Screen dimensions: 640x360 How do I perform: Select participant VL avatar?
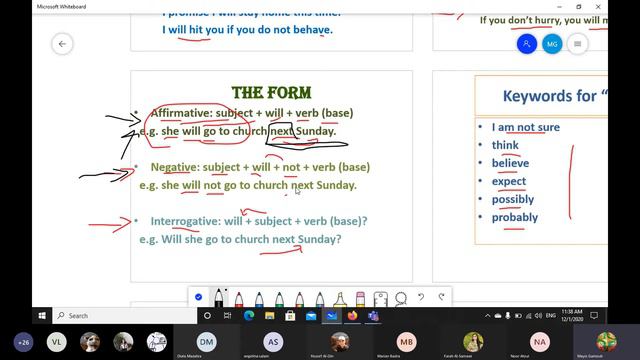[57, 342]
